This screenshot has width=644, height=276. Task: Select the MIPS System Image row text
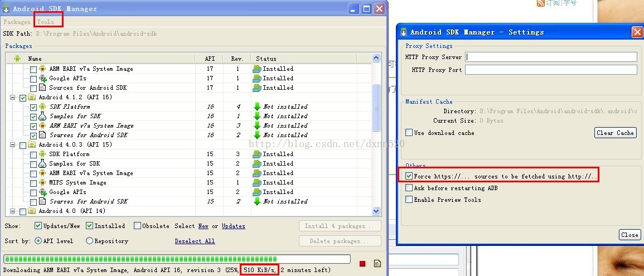pyautogui.click(x=78, y=183)
